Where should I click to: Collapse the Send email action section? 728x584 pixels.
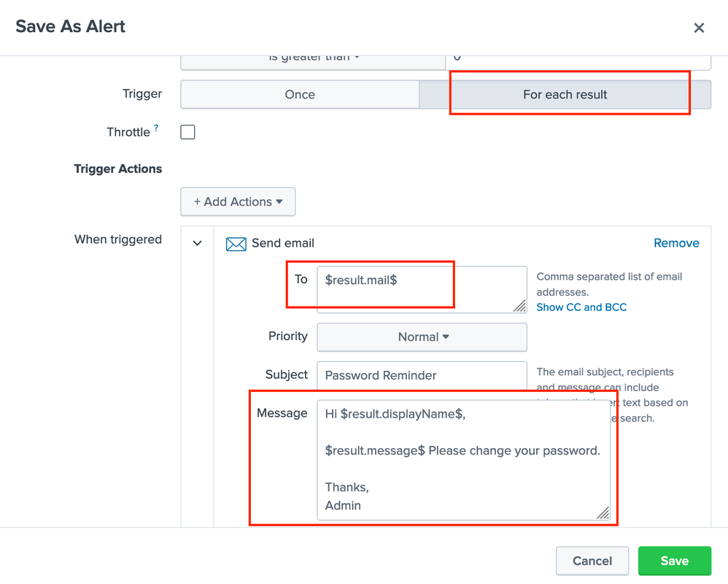click(197, 243)
